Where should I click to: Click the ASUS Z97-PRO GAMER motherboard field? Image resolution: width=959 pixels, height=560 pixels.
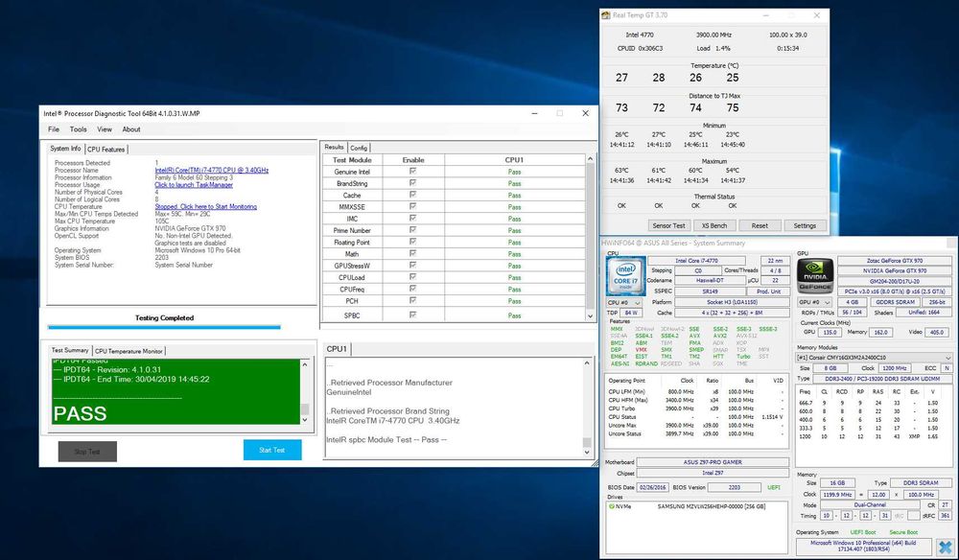713,462
